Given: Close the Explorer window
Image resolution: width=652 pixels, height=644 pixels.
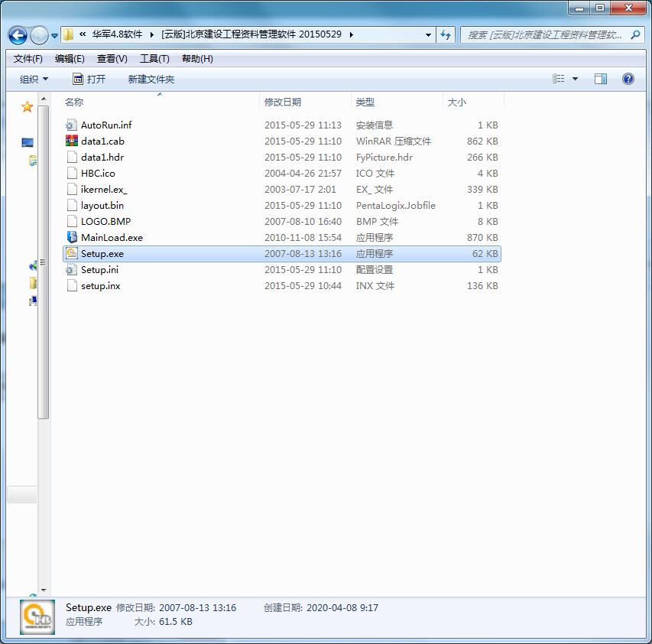Looking at the screenshot, I should coord(628,8).
